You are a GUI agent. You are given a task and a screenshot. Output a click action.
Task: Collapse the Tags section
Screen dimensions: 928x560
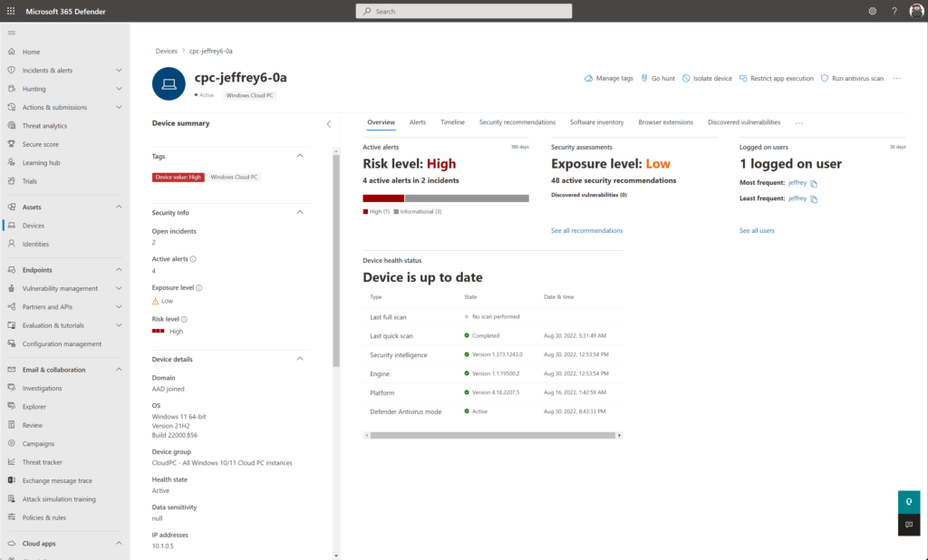[x=300, y=156]
